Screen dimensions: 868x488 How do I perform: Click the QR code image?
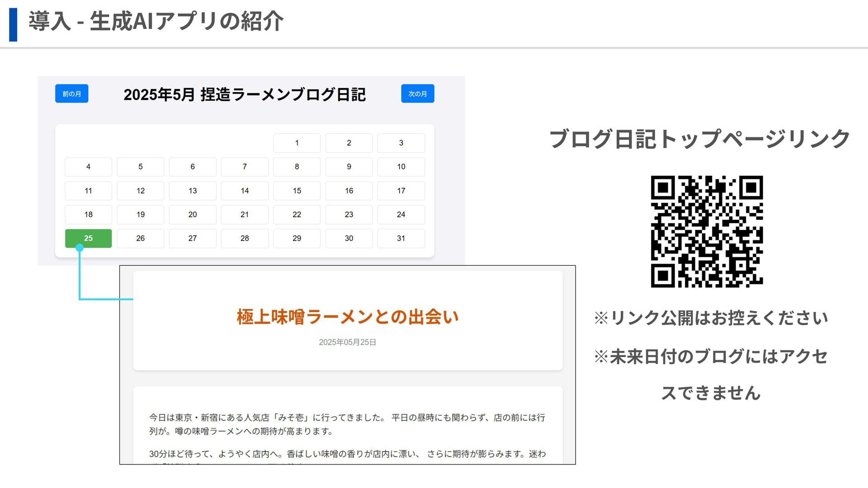coord(707,231)
